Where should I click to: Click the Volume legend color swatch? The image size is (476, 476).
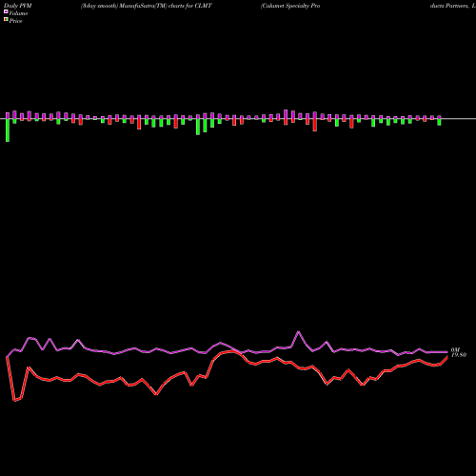point(6,11)
